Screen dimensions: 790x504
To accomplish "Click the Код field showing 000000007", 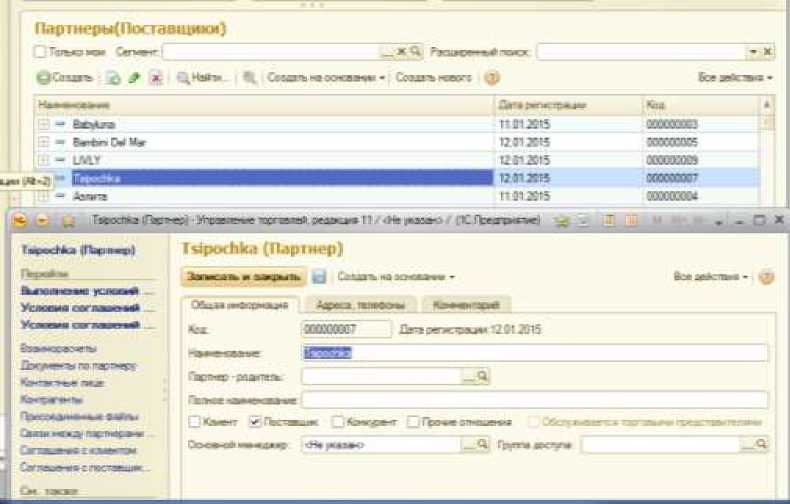I will [x=346, y=330].
